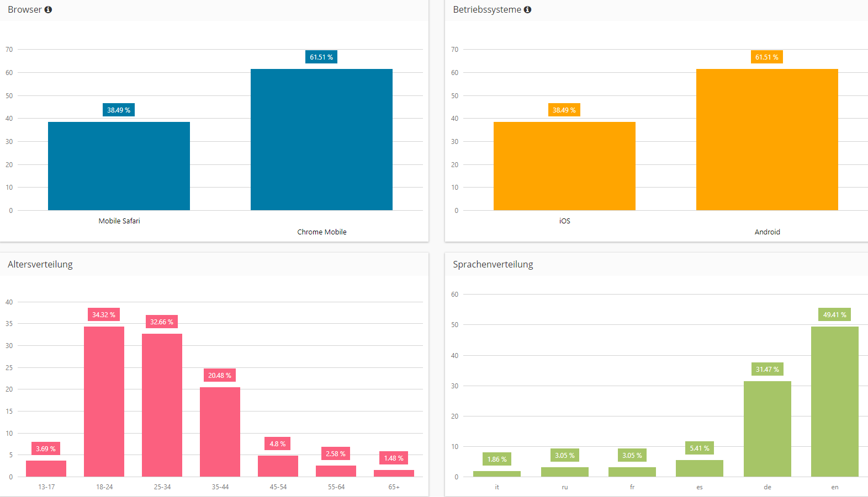This screenshot has width=868, height=497.
Task: Click the 65+ age group bar
Action: 394,473
